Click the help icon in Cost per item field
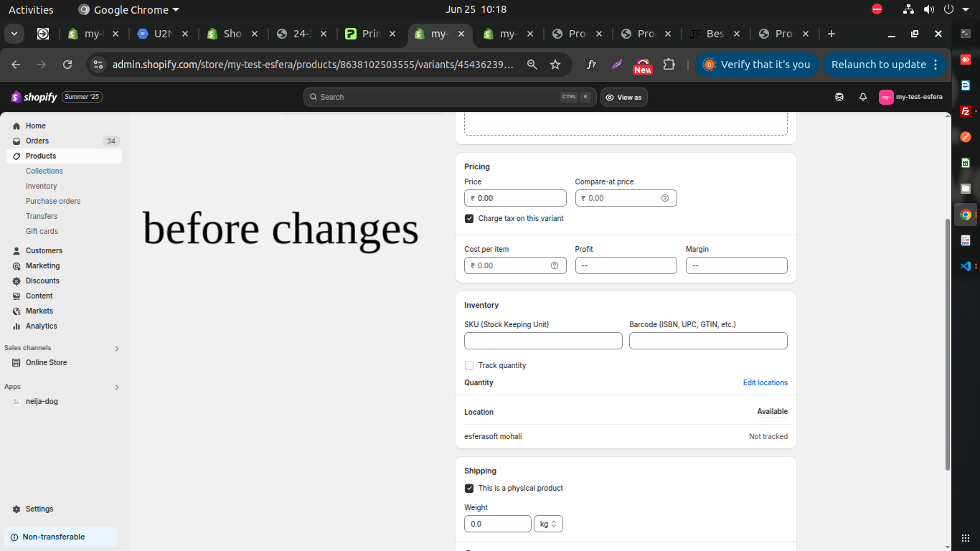Viewport: 980px width, 551px height. (x=554, y=265)
